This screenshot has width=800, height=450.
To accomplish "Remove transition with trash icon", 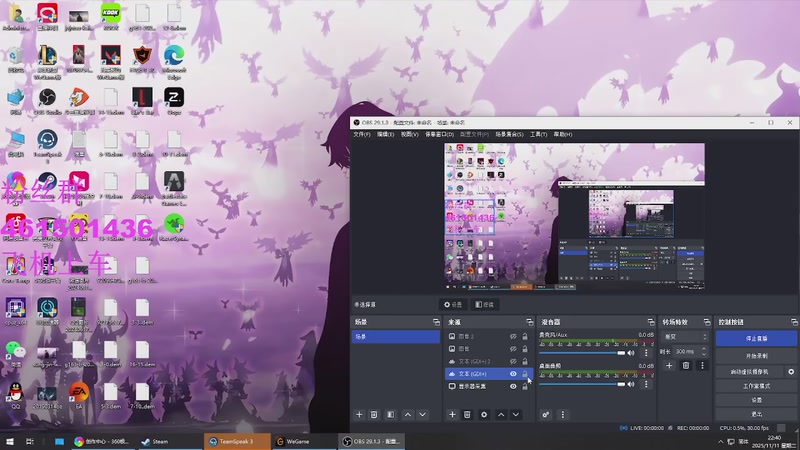I will point(686,365).
